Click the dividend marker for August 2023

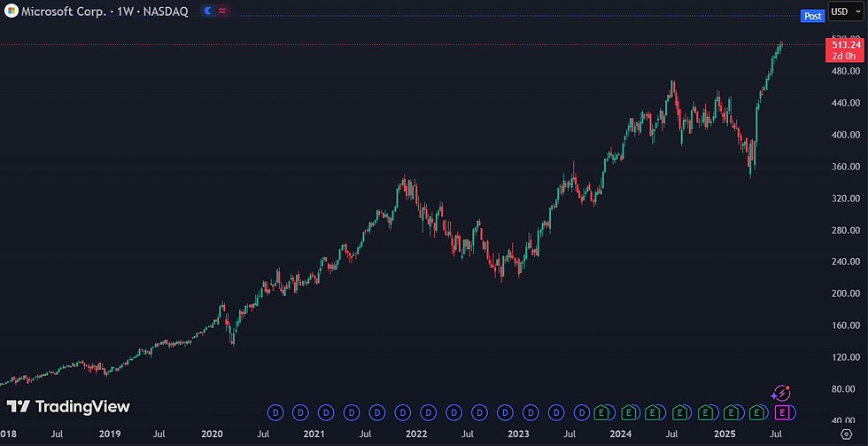[581, 412]
